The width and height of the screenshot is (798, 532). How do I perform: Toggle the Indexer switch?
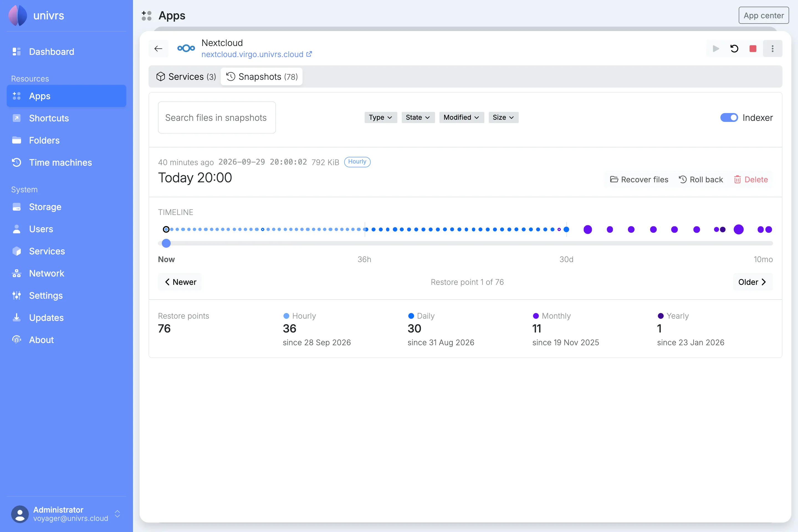(x=729, y=117)
